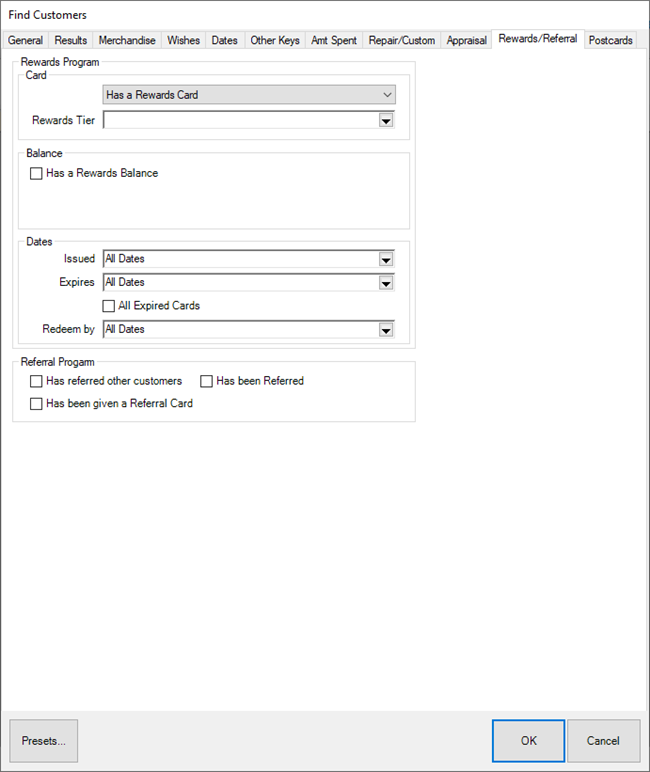Viewport: 650px width, 772px height.
Task: Select the Appraisal tab
Action: [x=467, y=41]
